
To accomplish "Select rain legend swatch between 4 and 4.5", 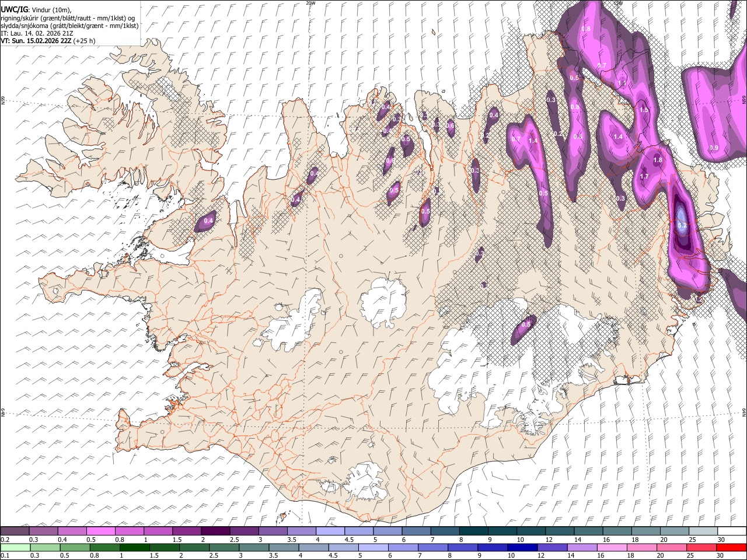I will click(x=313, y=547).
